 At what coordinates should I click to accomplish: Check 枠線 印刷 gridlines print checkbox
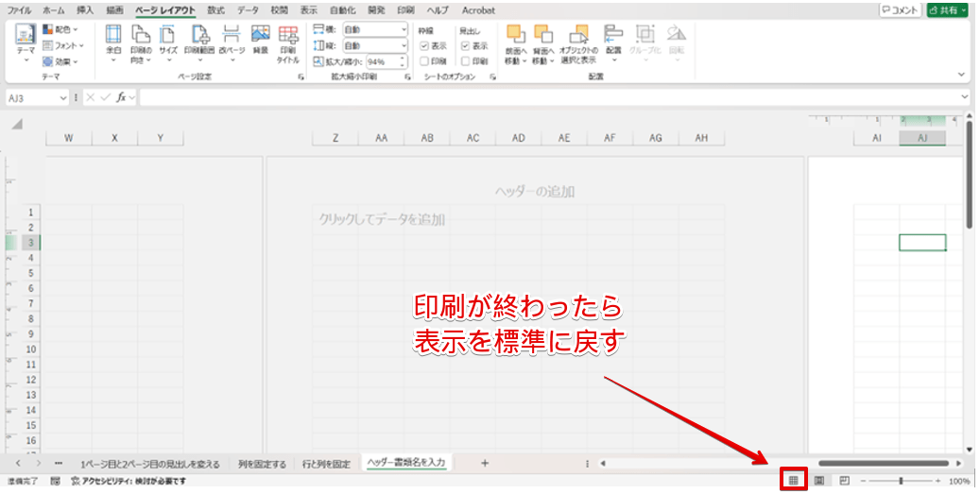(x=424, y=61)
